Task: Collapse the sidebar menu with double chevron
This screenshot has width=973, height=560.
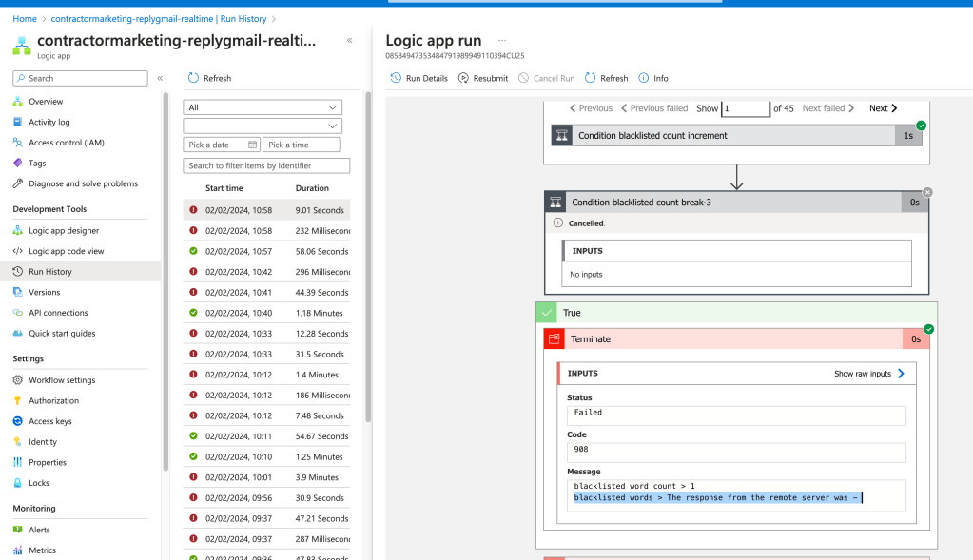Action: point(160,78)
